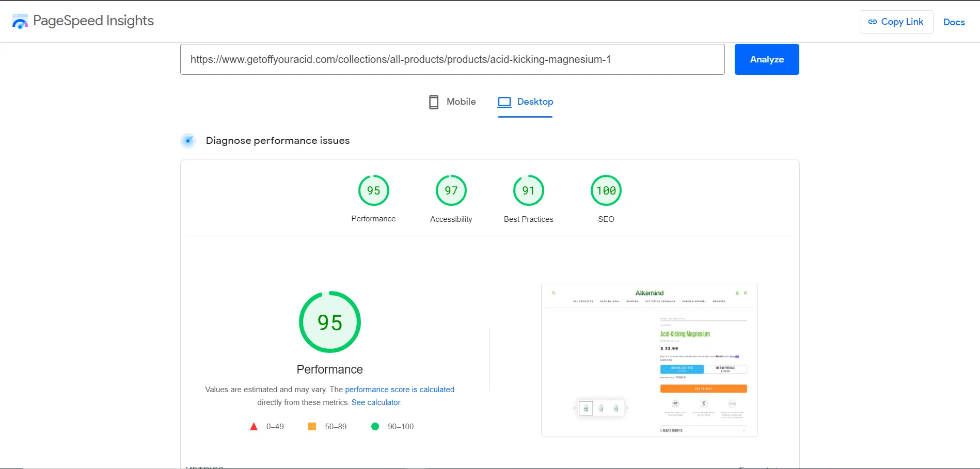Open the Docs link
980x469 pixels.
click(954, 22)
